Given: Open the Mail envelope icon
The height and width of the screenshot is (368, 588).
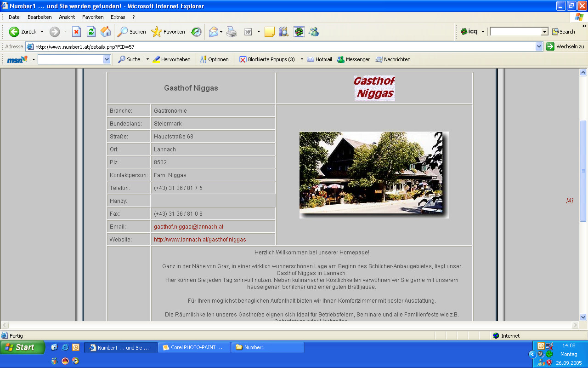Looking at the screenshot, I should pos(214,32).
